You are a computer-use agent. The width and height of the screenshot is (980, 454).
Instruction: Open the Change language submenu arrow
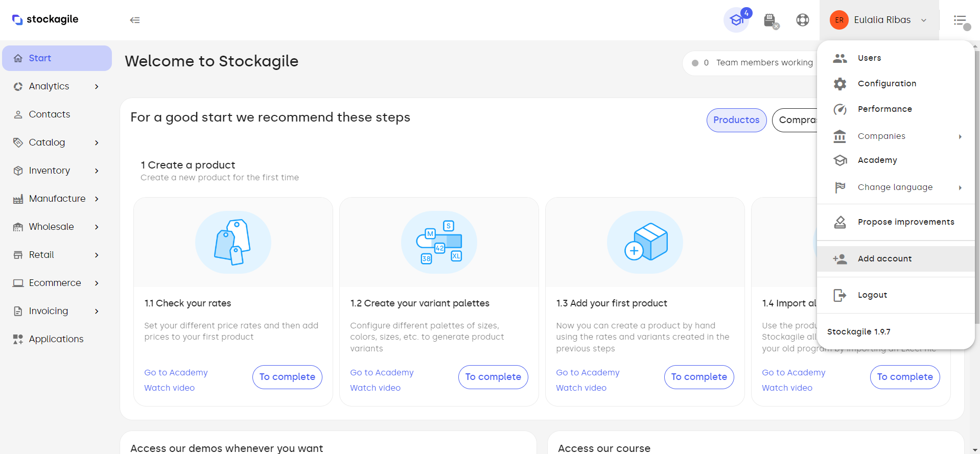click(x=960, y=187)
